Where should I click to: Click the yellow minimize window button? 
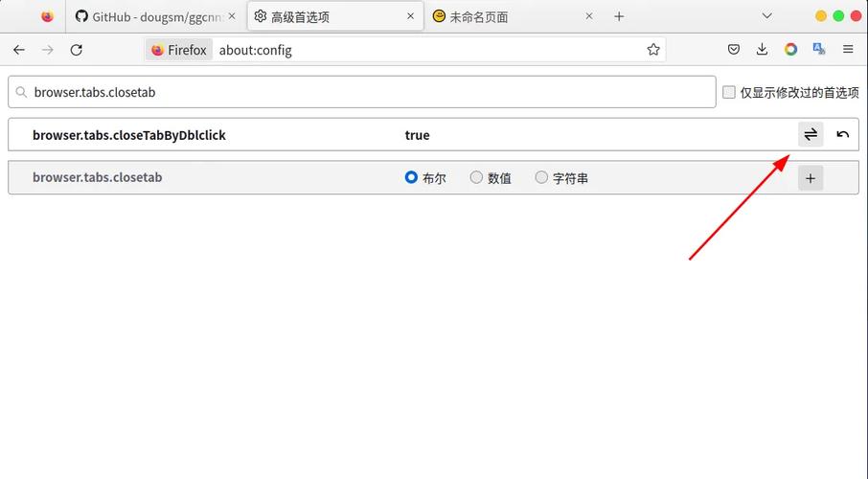click(x=821, y=16)
